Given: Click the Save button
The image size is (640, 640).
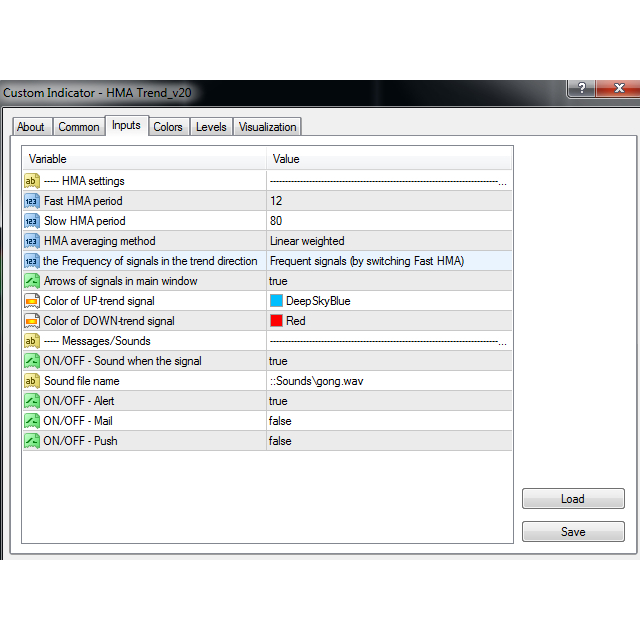Looking at the screenshot, I should (573, 532).
